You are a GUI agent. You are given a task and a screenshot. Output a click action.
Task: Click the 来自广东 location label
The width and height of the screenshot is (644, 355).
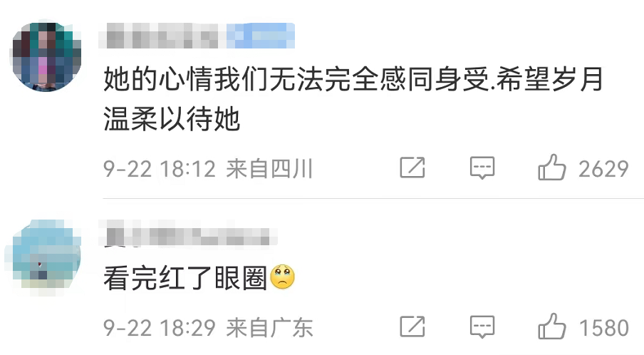tap(269, 328)
